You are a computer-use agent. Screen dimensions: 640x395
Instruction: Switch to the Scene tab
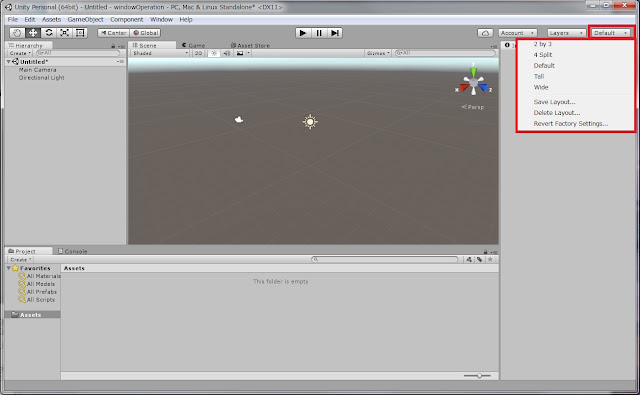pos(151,45)
